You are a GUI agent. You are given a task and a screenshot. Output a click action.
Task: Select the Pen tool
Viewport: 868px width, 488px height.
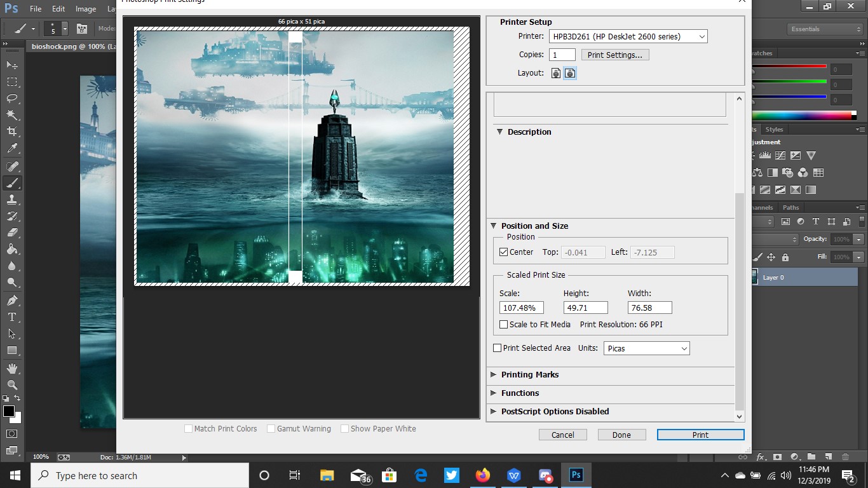coord(12,301)
